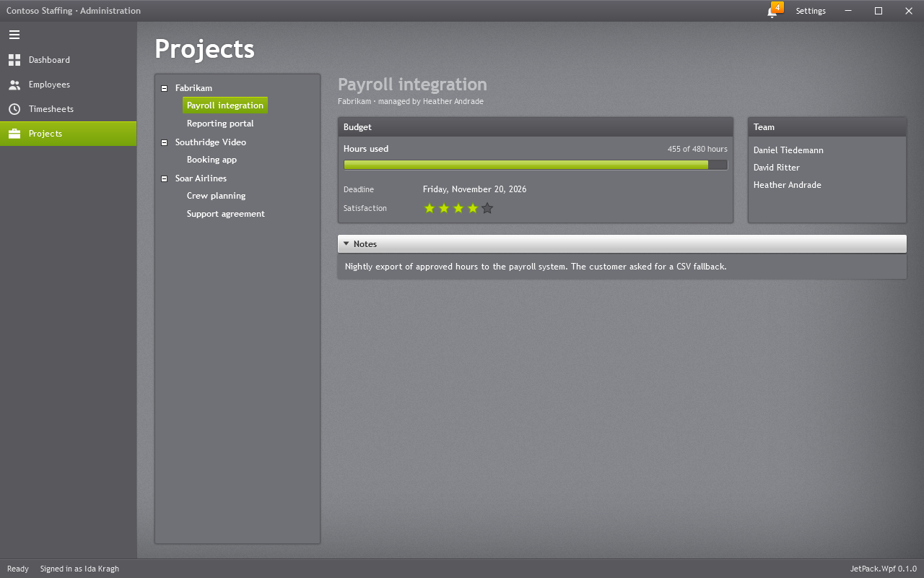924x578 pixels.
Task: Click the first satisfaction star
Action: pos(430,208)
